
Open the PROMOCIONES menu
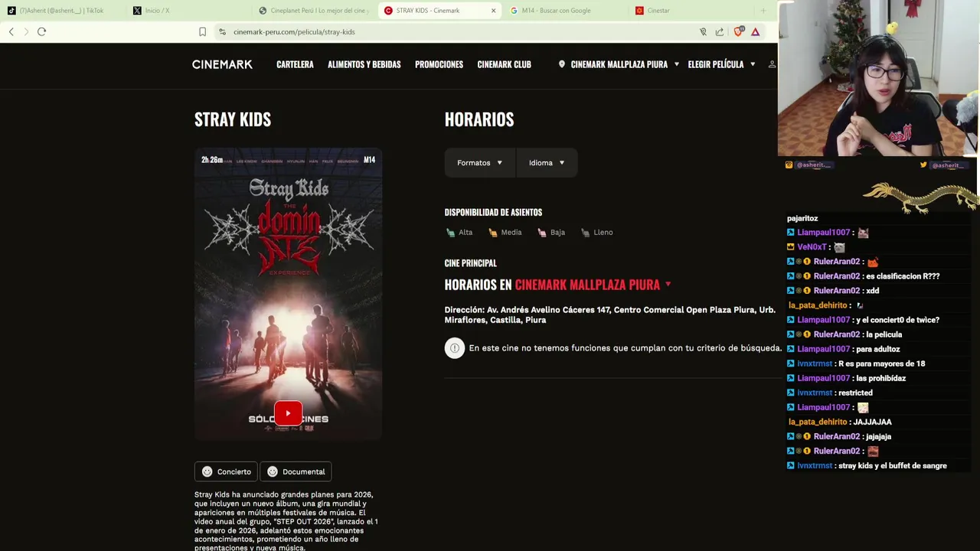(x=439, y=64)
